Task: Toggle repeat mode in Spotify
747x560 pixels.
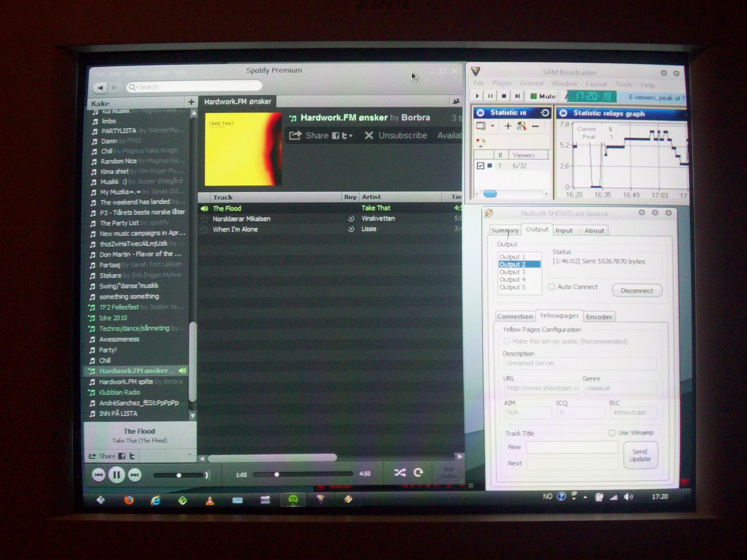Action: click(418, 473)
